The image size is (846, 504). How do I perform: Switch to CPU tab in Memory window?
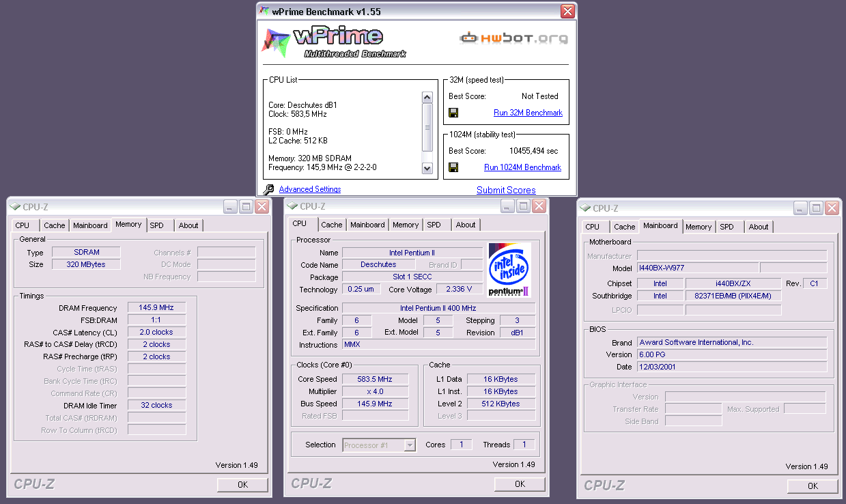coord(23,225)
